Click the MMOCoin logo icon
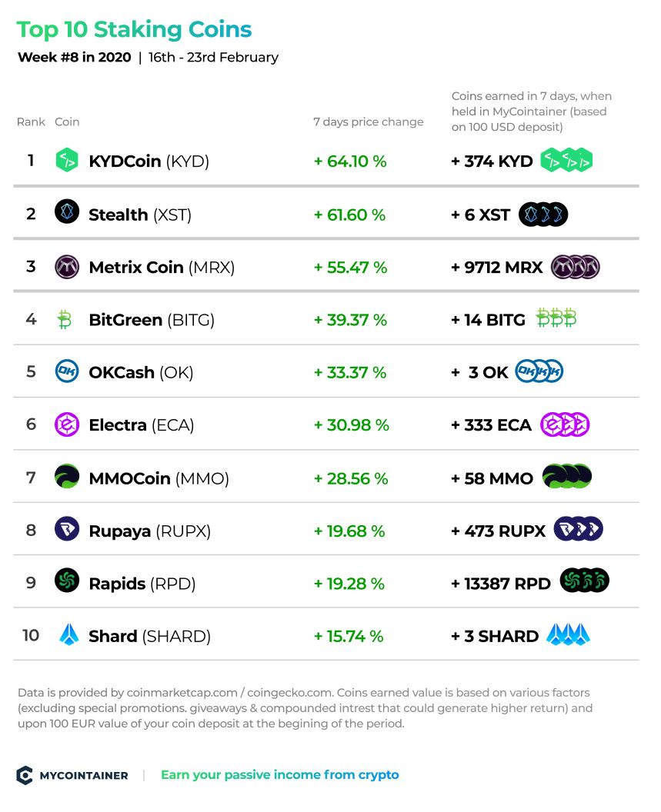Image resolution: width=661 pixels, height=812 pixels. [67, 477]
